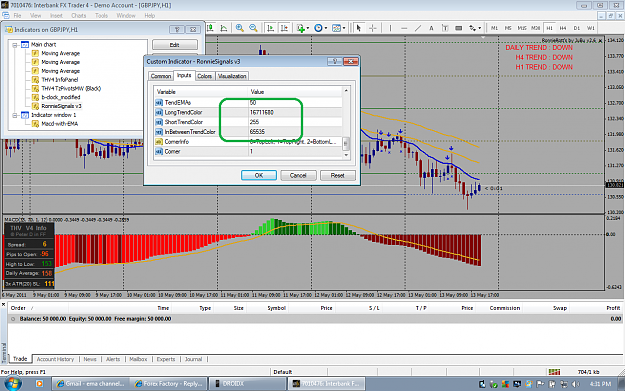625x391 pixels.
Task: Switch chart to M30 timeframe
Action: pyautogui.click(x=536, y=28)
